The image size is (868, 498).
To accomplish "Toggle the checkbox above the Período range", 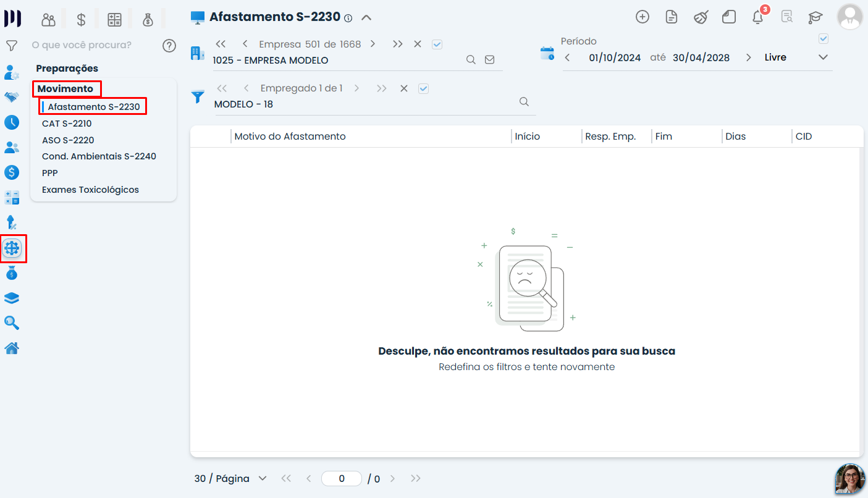I will 824,39.
